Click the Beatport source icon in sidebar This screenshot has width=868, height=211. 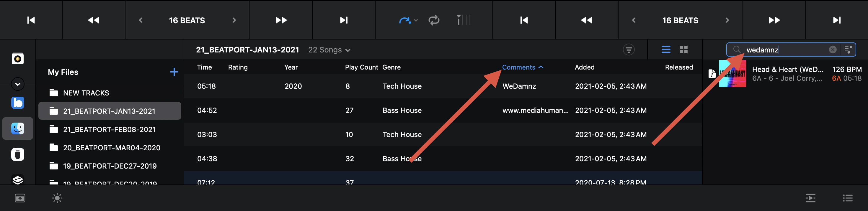click(x=17, y=103)
